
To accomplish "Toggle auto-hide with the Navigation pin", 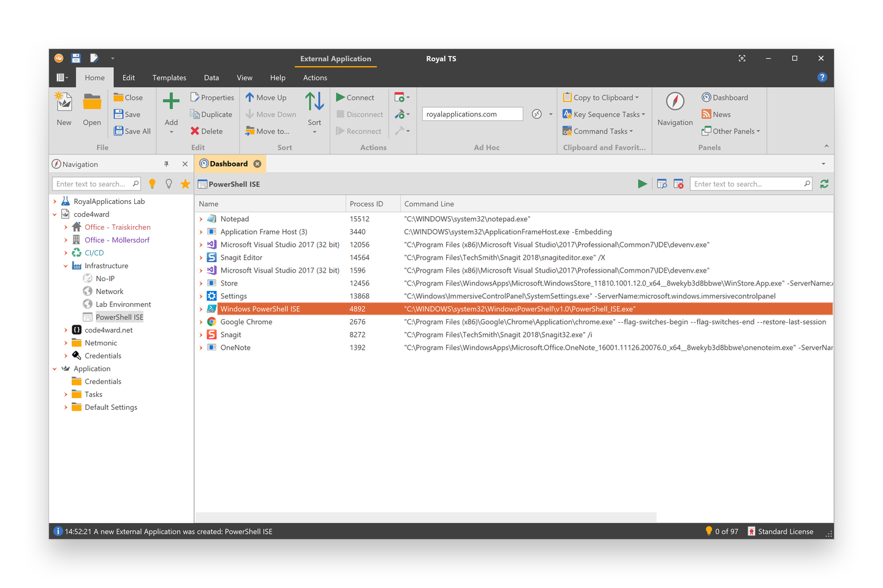I will coord(166,164).
